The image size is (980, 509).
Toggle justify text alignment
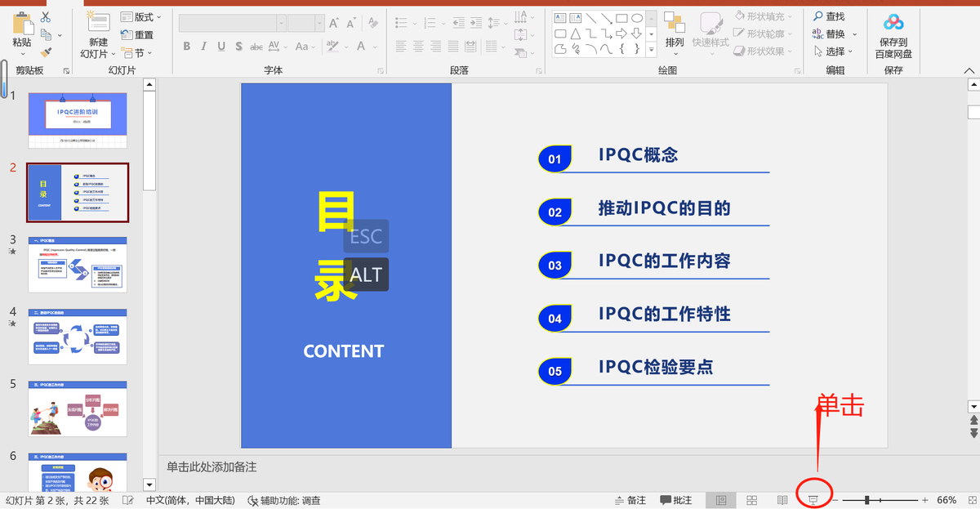point(454,47)
